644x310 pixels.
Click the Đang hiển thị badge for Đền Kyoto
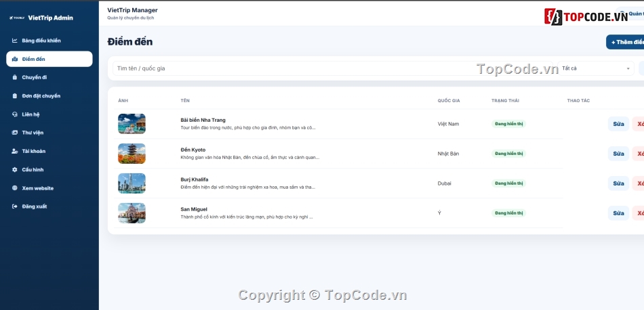pyautogui.click(x=509, y=154)
